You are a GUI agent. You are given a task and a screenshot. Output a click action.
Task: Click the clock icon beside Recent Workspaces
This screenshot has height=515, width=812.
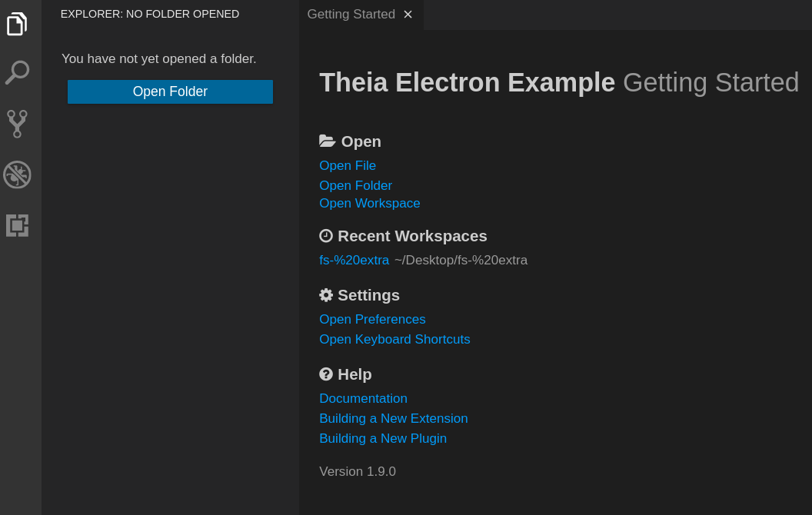coord(326,236)
